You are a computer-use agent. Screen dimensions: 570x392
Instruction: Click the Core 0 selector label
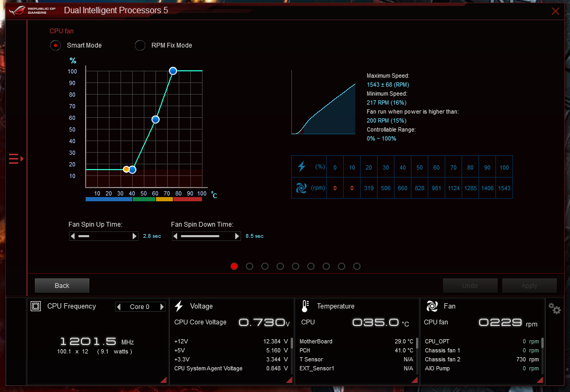point(140,306)
